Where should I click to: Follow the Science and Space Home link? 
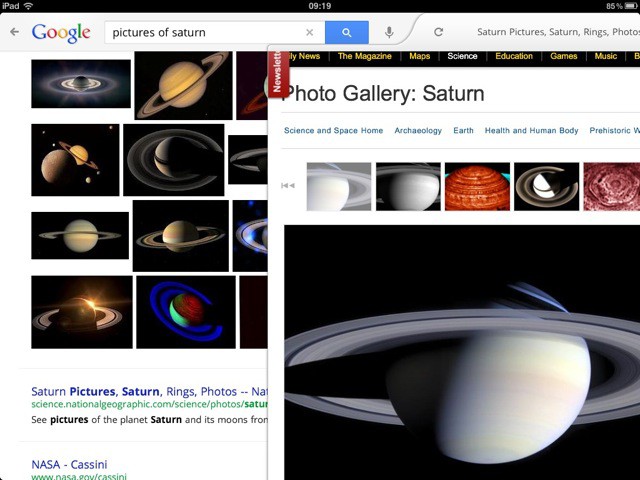click(x=333, y=131)
